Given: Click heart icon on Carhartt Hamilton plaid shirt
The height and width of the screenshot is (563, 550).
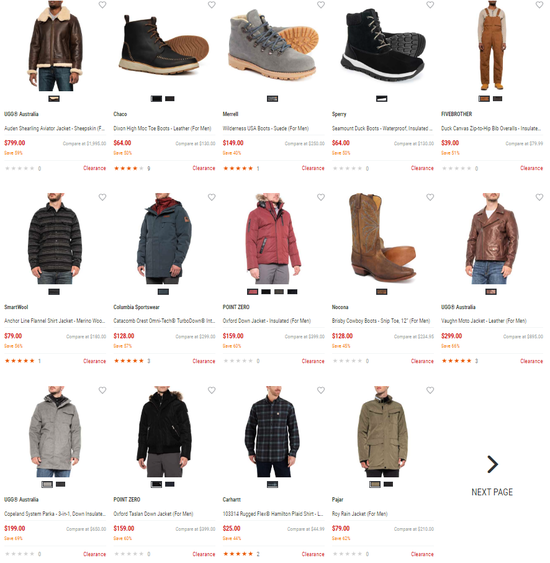Looking at the screenshot, I should pos(321,390).
